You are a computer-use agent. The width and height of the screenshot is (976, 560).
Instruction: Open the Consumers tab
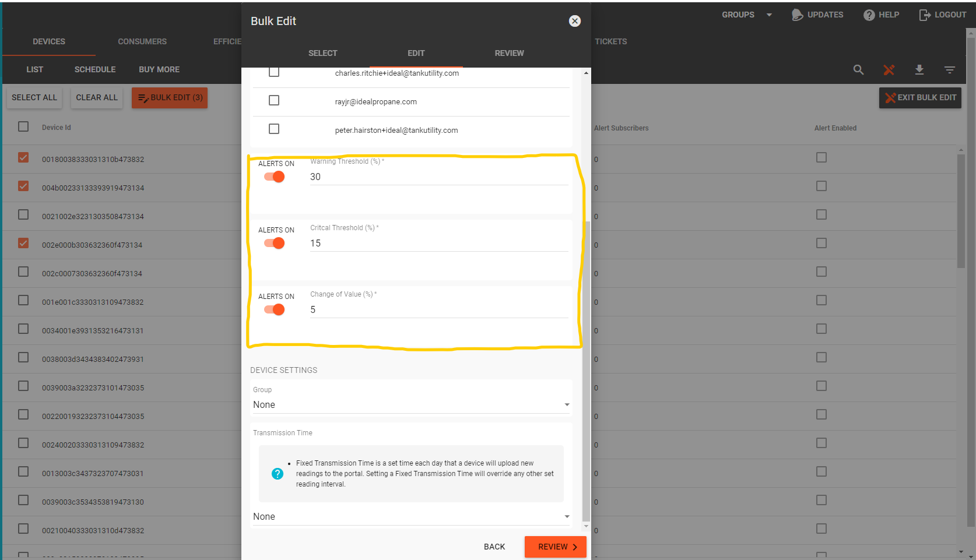pos(142,41)
